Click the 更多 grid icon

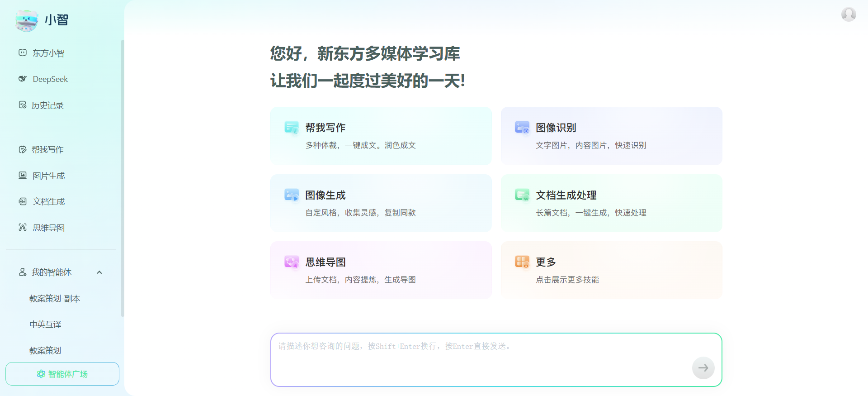click(x=522, y=262)
